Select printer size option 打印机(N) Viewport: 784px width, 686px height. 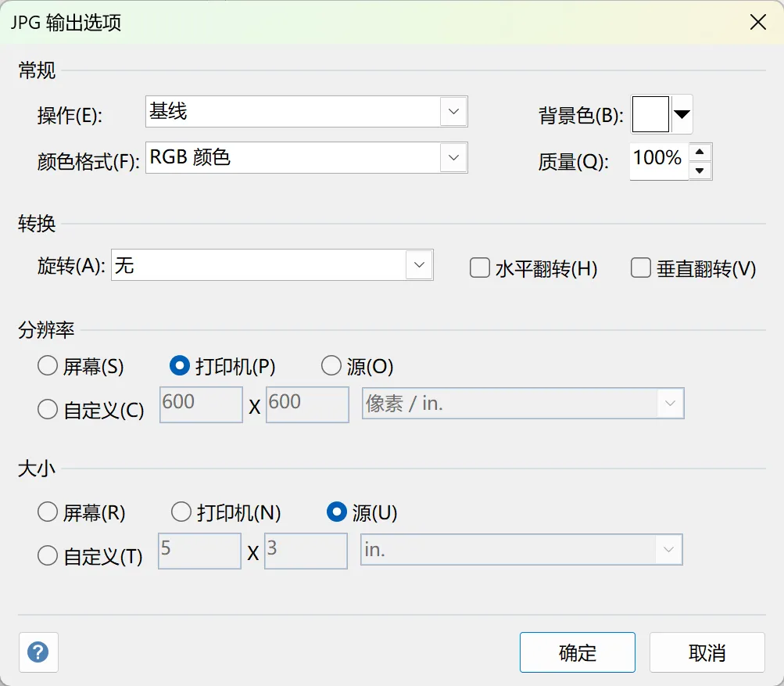[181, 512]
